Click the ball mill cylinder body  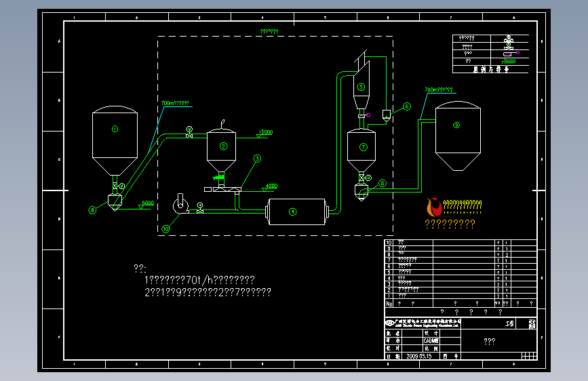coord(297,212)
